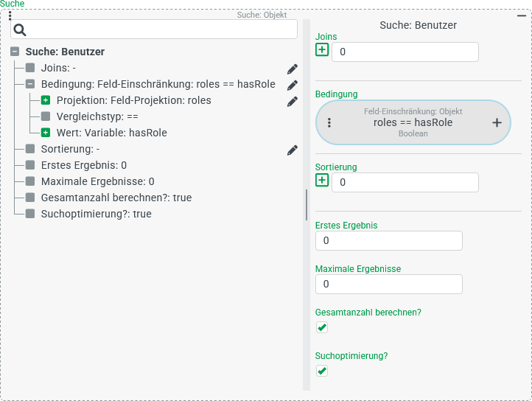Toggle the Suchoptimierung? checkbox
This screenshot has width=532, height=401.
point(322,371)
